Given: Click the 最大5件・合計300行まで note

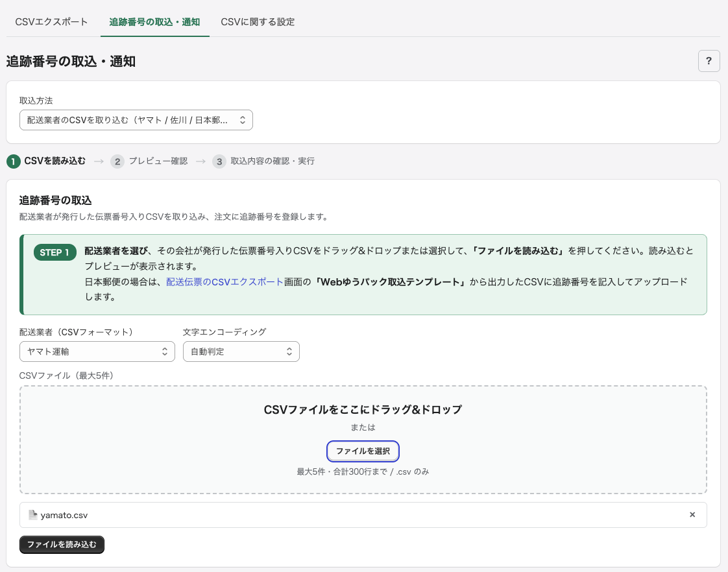Looking at the screenshot, I should pyautogui.click(x=363, y=471).
